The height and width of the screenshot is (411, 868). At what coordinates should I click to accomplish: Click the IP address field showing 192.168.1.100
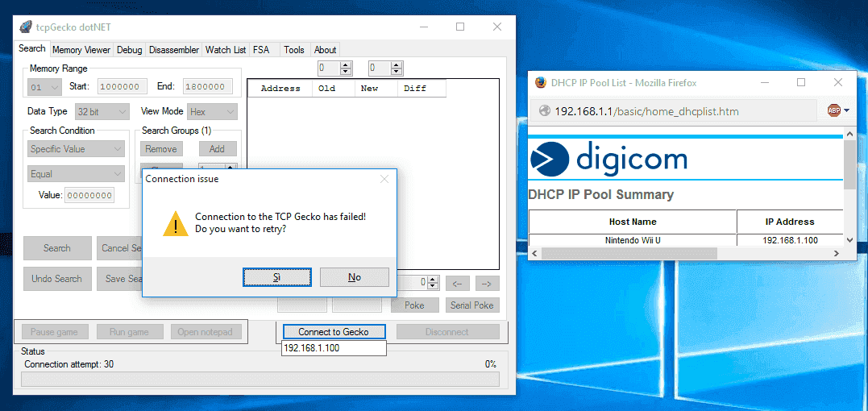pyautogui.click(x=334, y=348)
